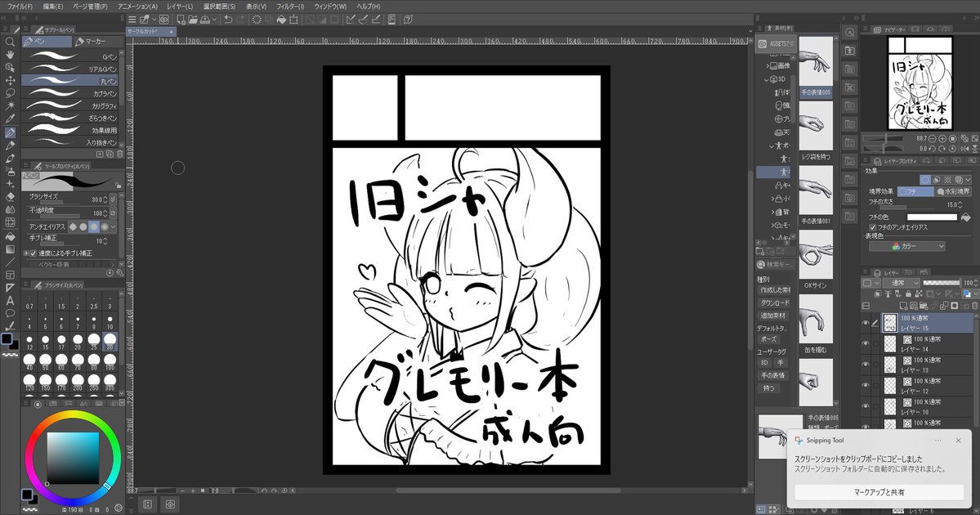This screenshot has width=980, height=515.
Task: Click the navigator zoom-in plus icon
Action: 942,139
